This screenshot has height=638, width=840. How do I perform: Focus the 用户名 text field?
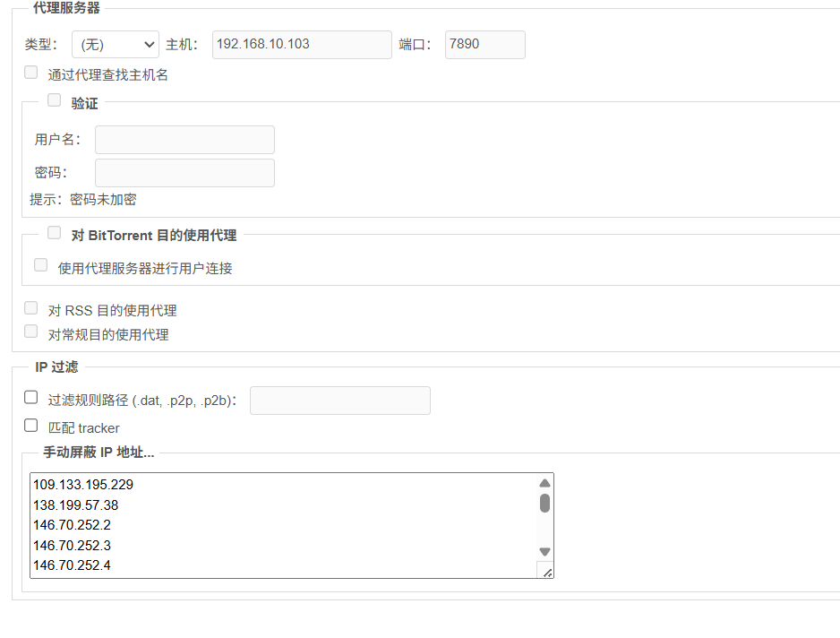(x=184, y=140)
